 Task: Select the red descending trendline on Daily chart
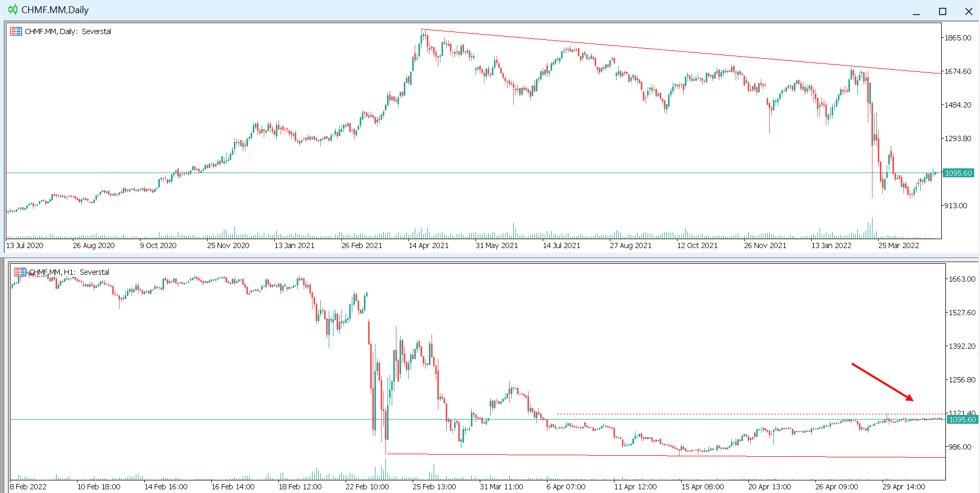click(x=682, y=51)
